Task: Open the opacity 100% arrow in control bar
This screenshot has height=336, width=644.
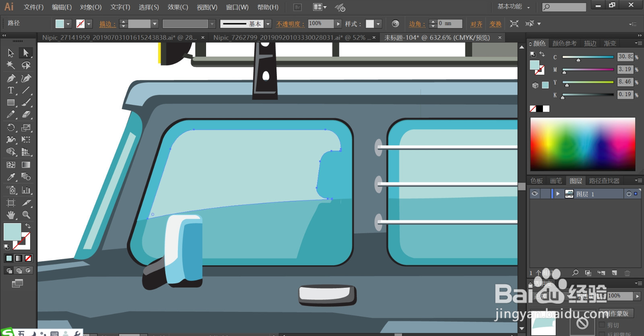Action: click(338, 24)
